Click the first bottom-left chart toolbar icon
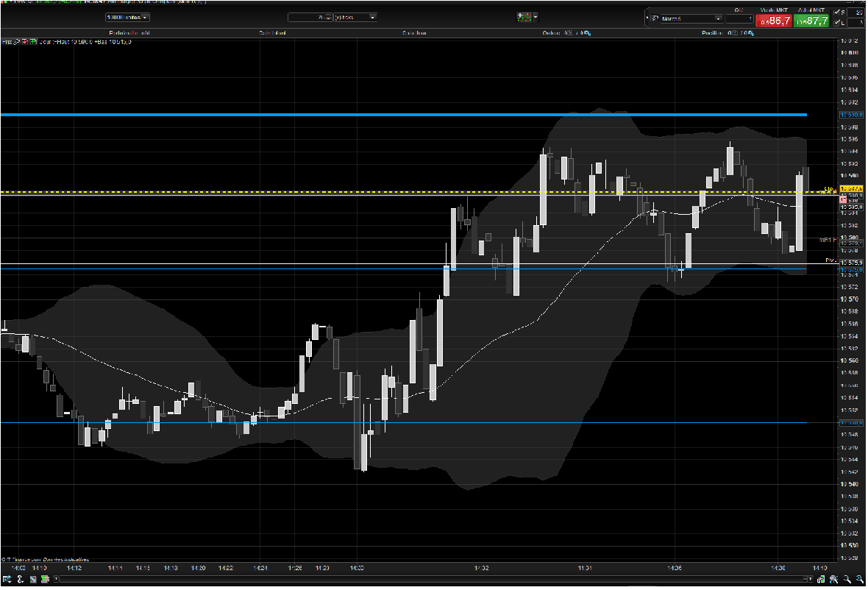This screenshot has width=868, height=590. (7, 579)
